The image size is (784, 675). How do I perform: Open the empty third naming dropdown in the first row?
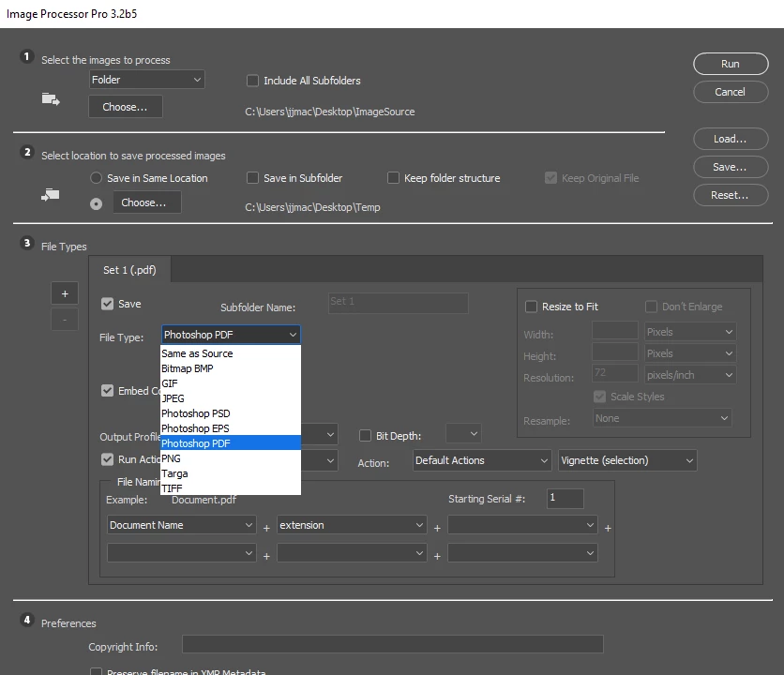[522, 525]
